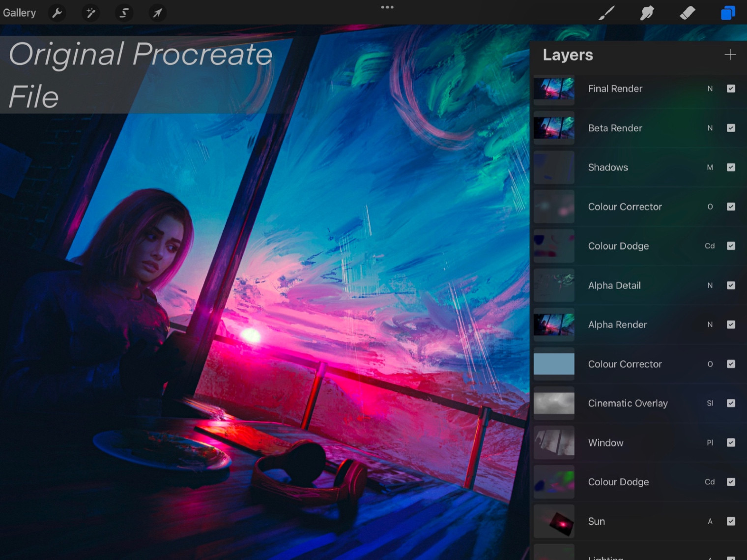
Task: Tap the upper Colour Corrector layer thumbnail
Action: pos(554,207)
